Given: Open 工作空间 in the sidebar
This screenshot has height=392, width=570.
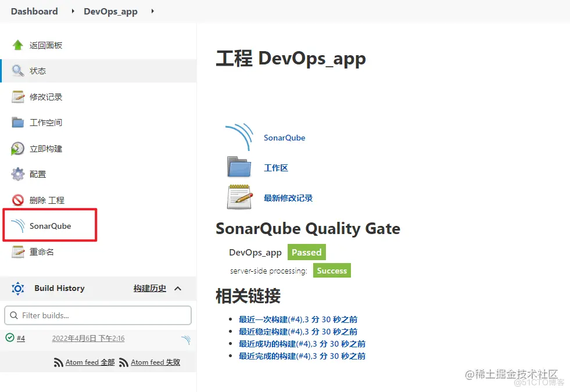Looking at the screenshot, I should point(46,123).
